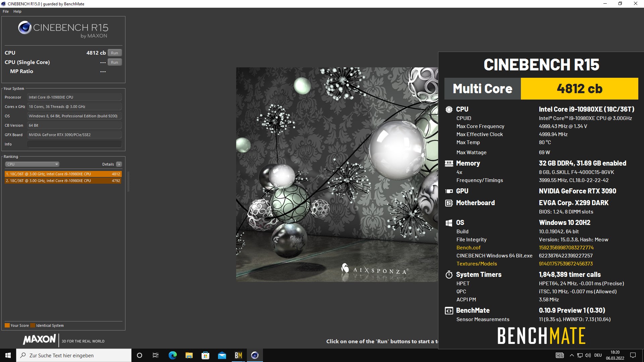The width and height of the screenshot is (644, 362).
Task: Click the System Timers stopwatch icon
Action: coord(449,275)
